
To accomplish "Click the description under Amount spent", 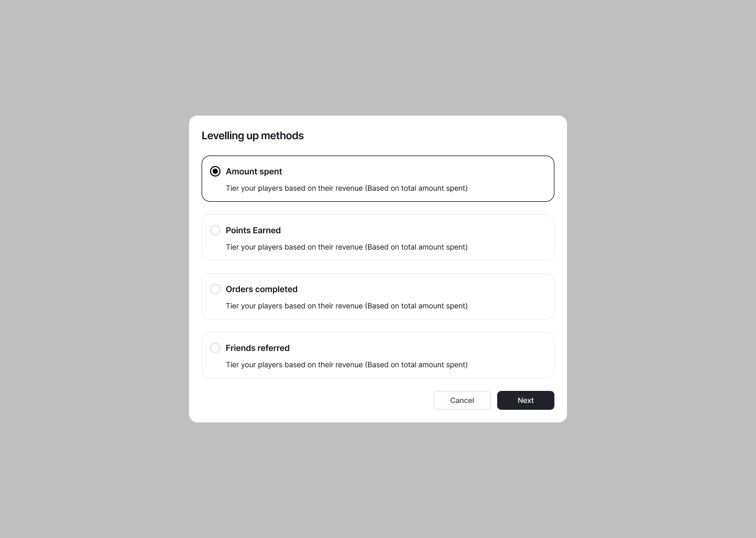I will click(346, 188).
